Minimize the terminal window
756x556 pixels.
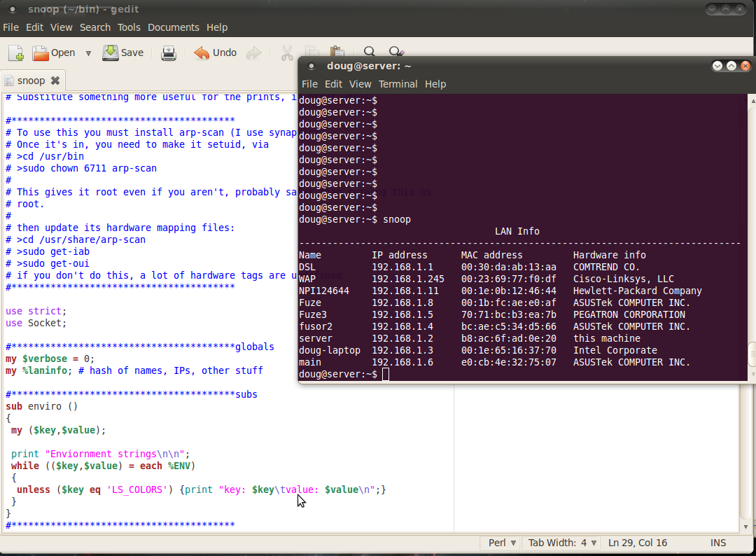pos(717,66)
